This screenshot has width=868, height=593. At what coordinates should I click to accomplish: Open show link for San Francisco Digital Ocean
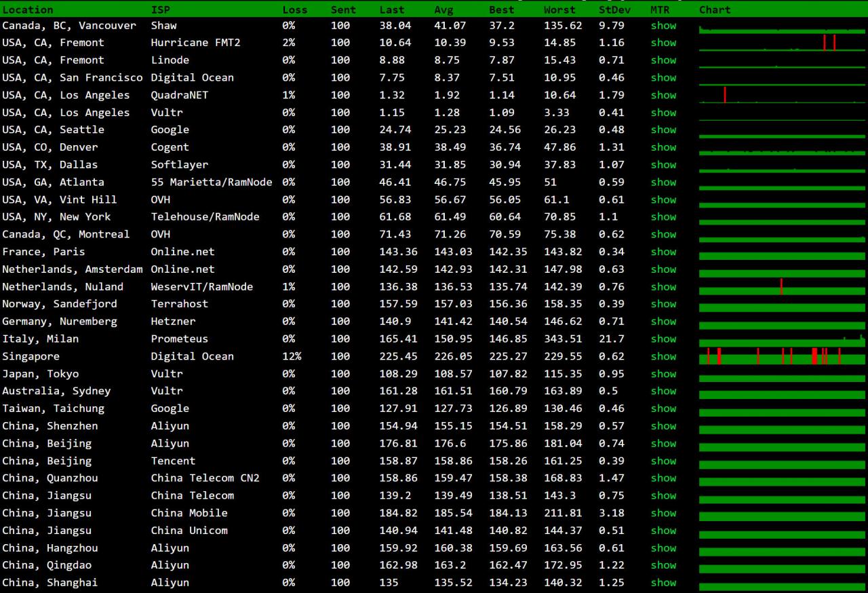[x=663, y=78]
